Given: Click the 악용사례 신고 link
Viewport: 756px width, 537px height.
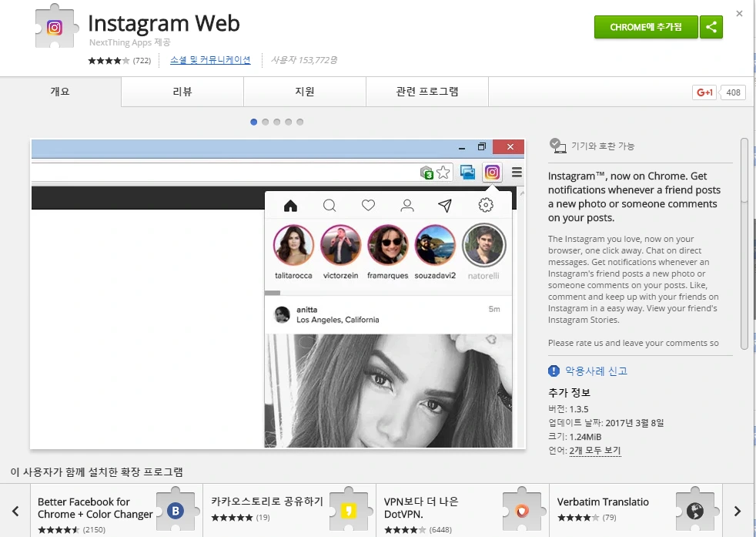Looking at the screenshot, I should tap(596, 371).
